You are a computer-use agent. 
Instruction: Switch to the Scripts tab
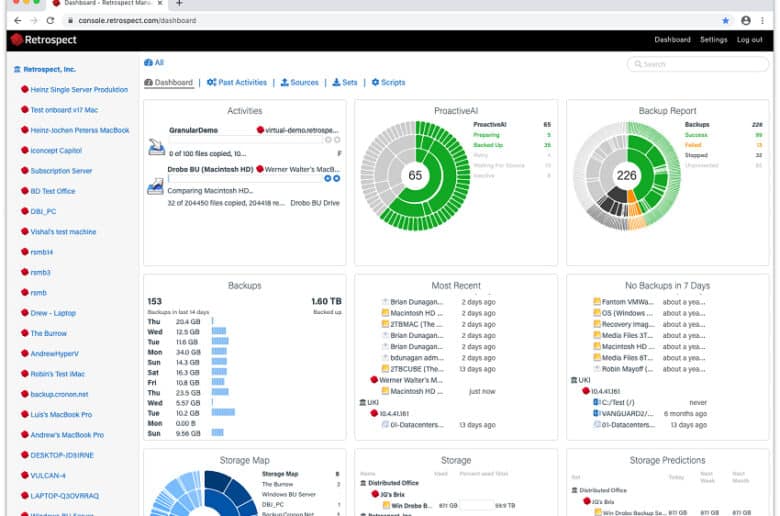389,83
